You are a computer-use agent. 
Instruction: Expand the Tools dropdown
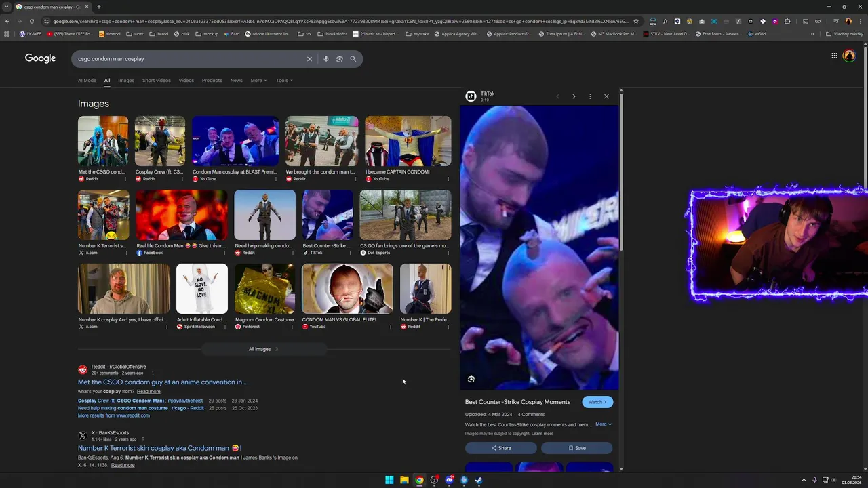coord(284,80)
